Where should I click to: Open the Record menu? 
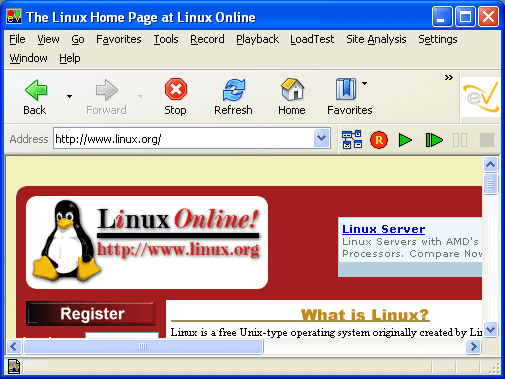[207, 39]
